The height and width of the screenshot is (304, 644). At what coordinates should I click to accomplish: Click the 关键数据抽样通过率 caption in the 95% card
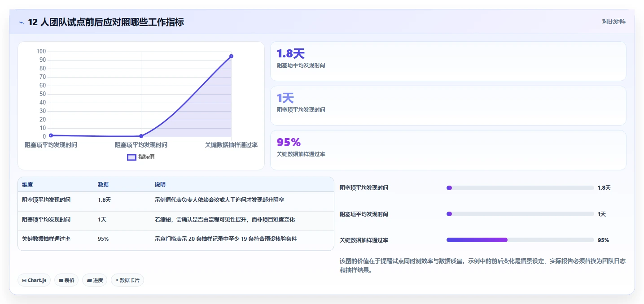click(x=301, y=154)
